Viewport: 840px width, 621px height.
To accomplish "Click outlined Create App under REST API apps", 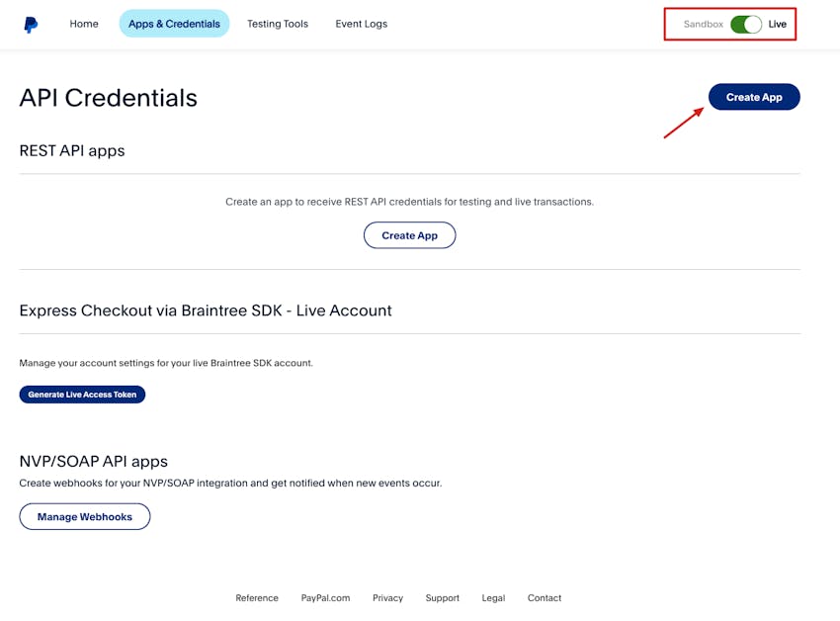I will (409, 235).
